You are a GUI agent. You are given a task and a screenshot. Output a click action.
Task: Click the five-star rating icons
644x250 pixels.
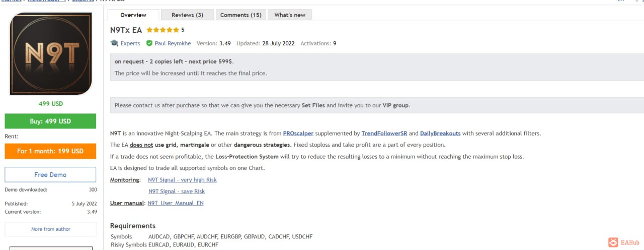point(163,30)
